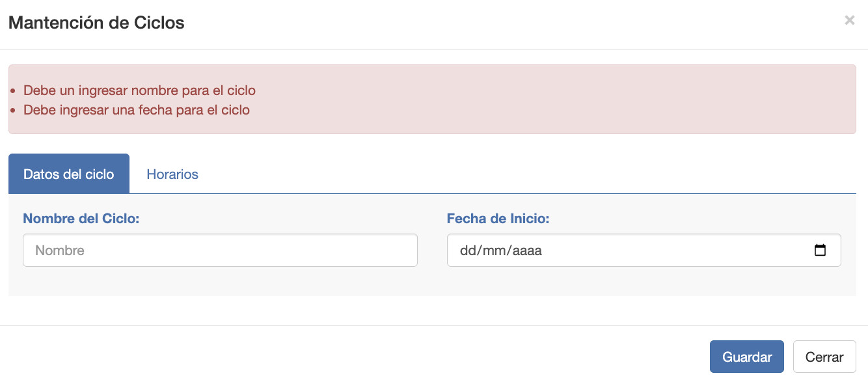Open the calendar picker in Fecha de Inicio
This screenshot has width=868, height=380.
click(820, 250)
